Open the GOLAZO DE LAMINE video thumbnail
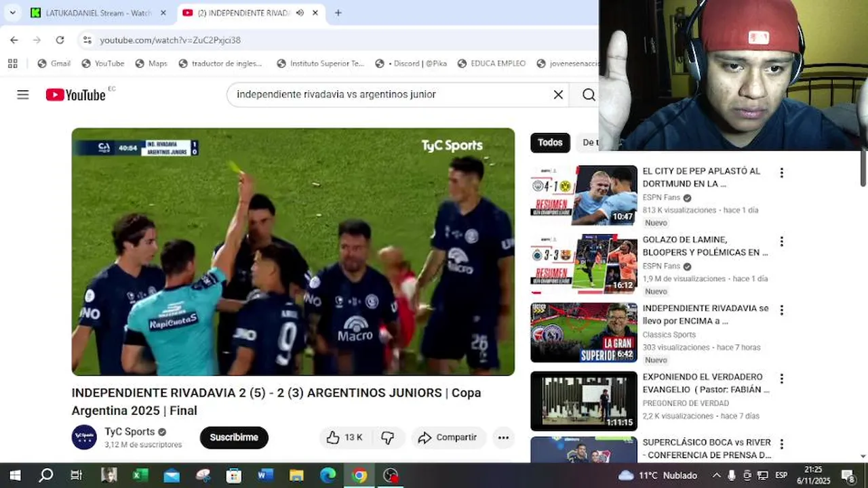 (x=584, y=264)
